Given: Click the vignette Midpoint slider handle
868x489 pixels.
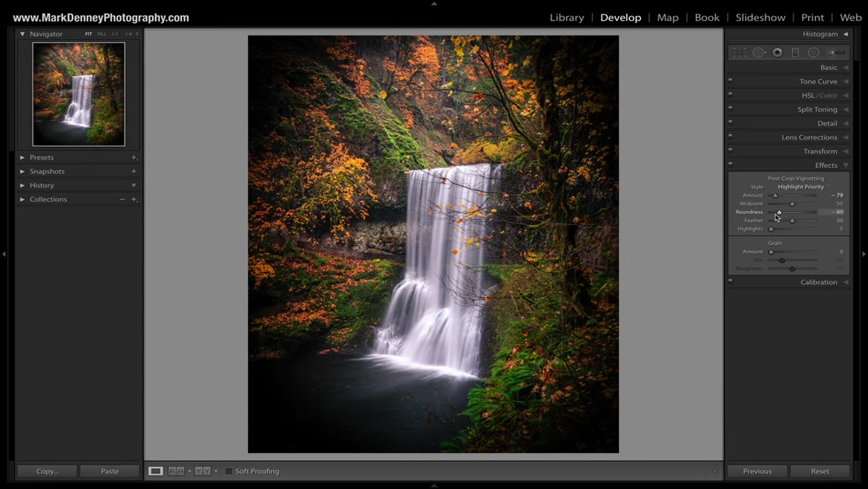Looking at the screenshot, I should tap(792, 204).
